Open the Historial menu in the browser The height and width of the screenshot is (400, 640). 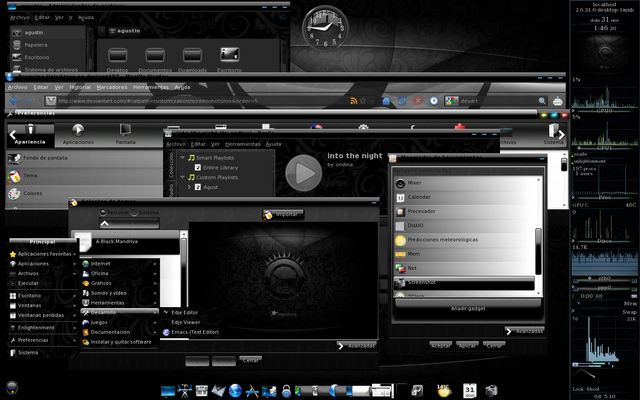click(x=80, y=87)
